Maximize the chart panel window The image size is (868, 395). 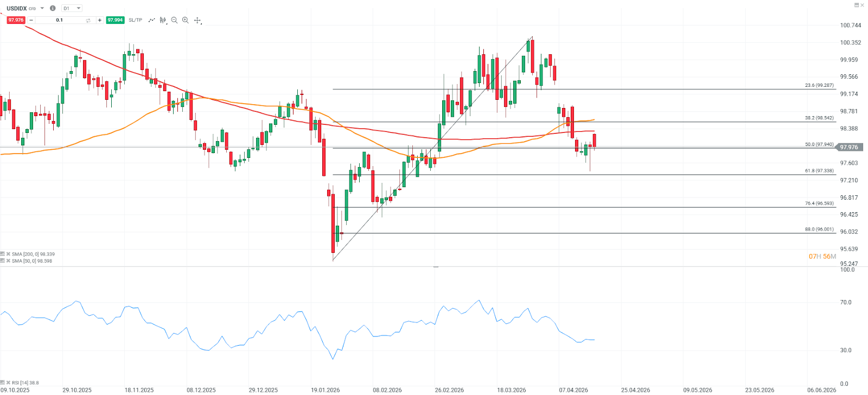[857, 5]
